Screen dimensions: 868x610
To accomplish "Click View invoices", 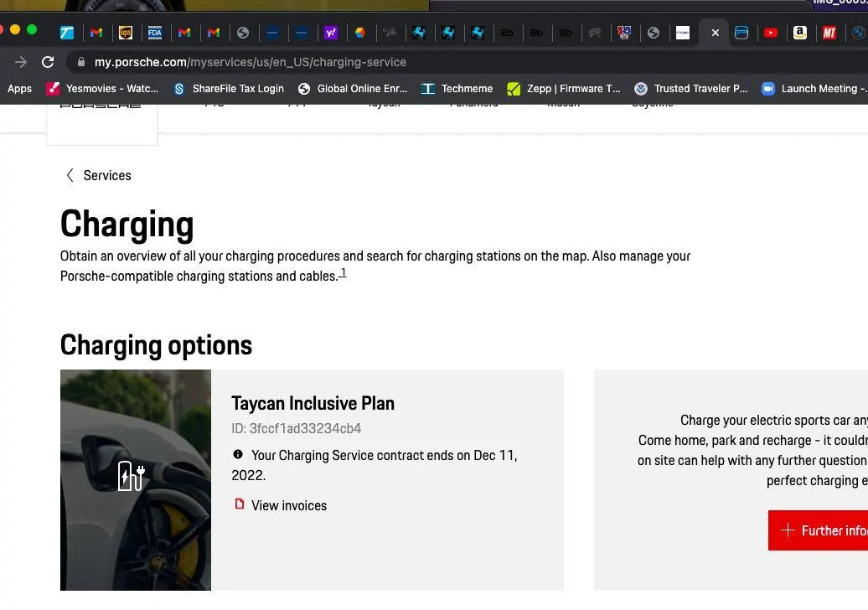I will pyautogui.click(x=282, y=505).
